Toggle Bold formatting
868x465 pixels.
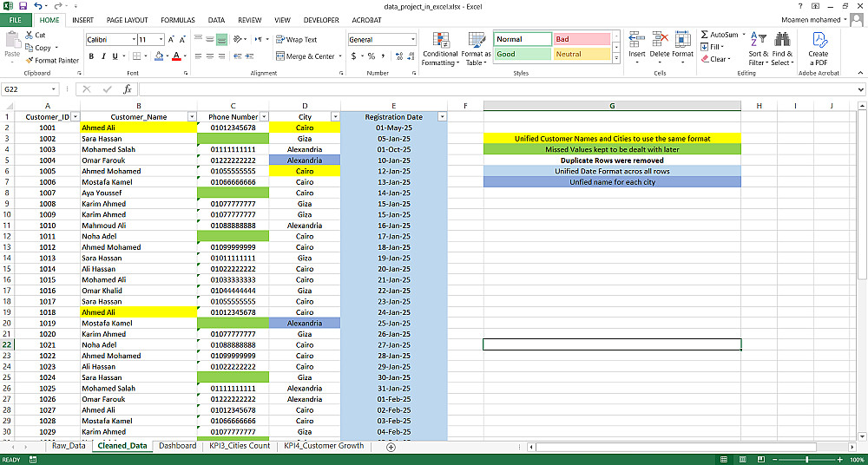91,56
